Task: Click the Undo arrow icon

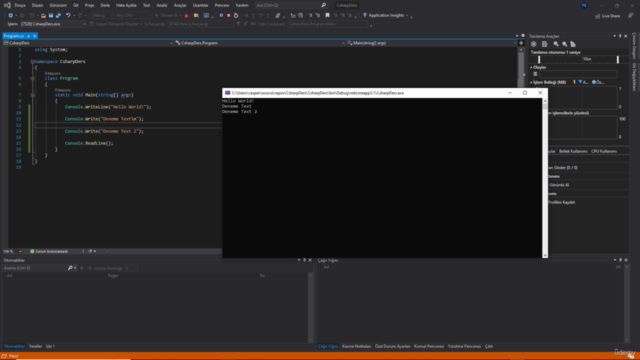Action: [x=68, y=16]
